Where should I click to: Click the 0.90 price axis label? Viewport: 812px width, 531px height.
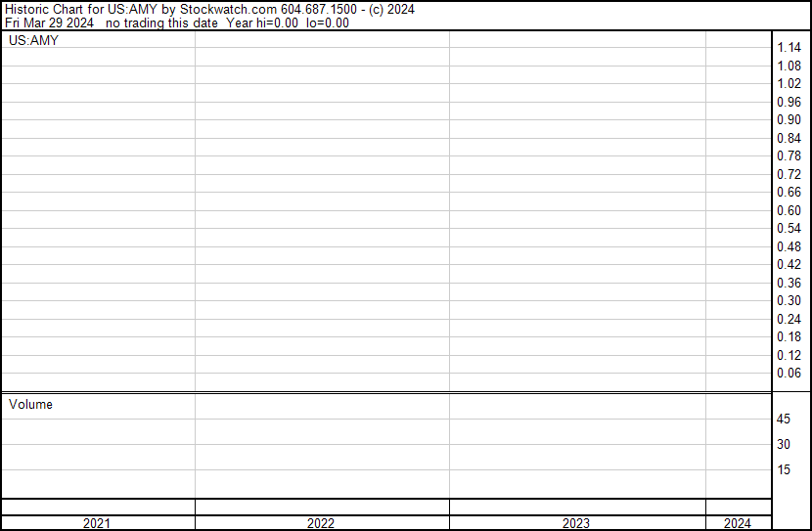789,119
